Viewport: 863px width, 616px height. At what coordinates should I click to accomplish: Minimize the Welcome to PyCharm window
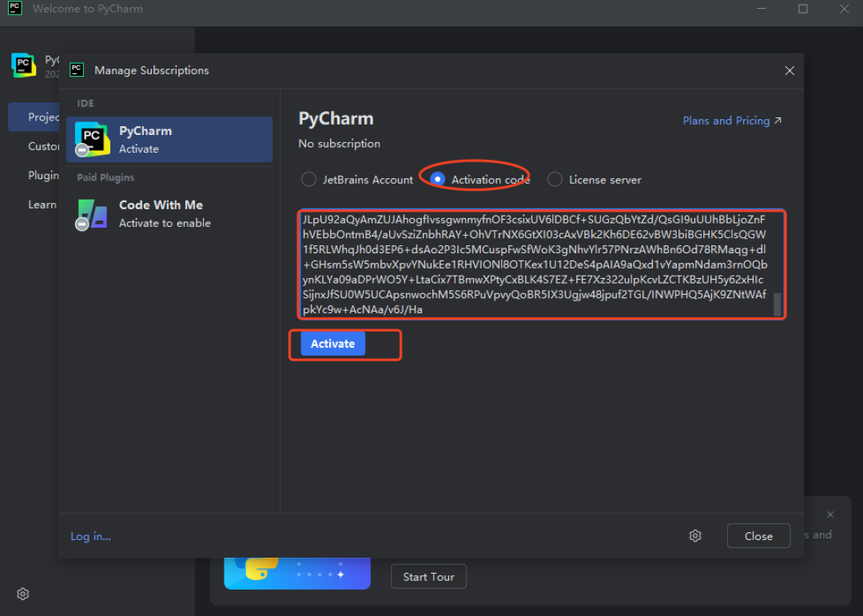(x=762, y=9)
